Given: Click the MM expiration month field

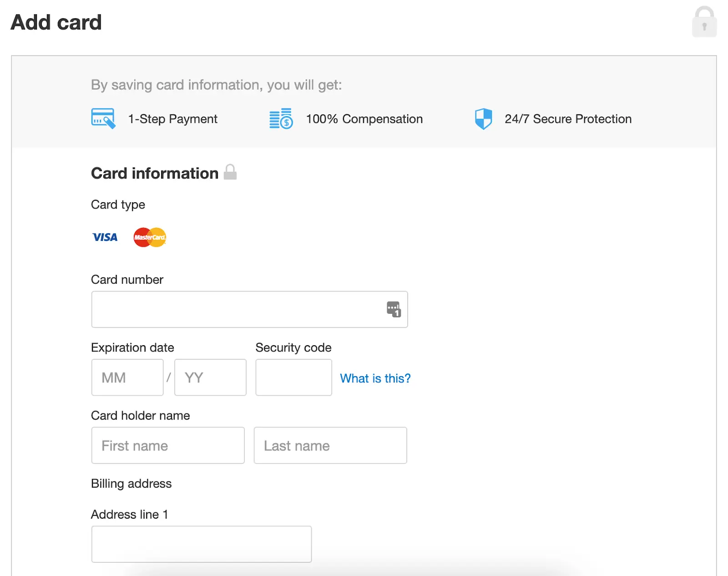Looking at the screenshot, I should [x=127, y=377].
